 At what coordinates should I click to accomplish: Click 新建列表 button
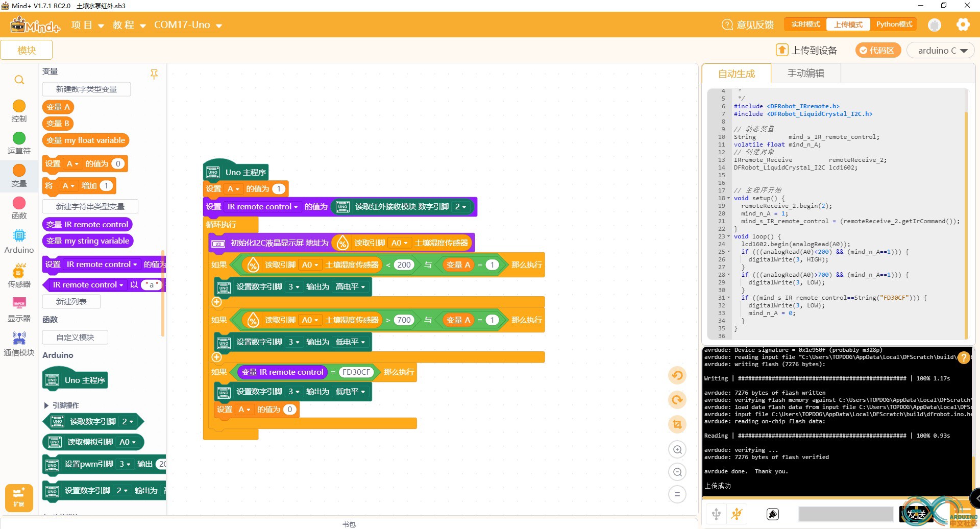71,301
